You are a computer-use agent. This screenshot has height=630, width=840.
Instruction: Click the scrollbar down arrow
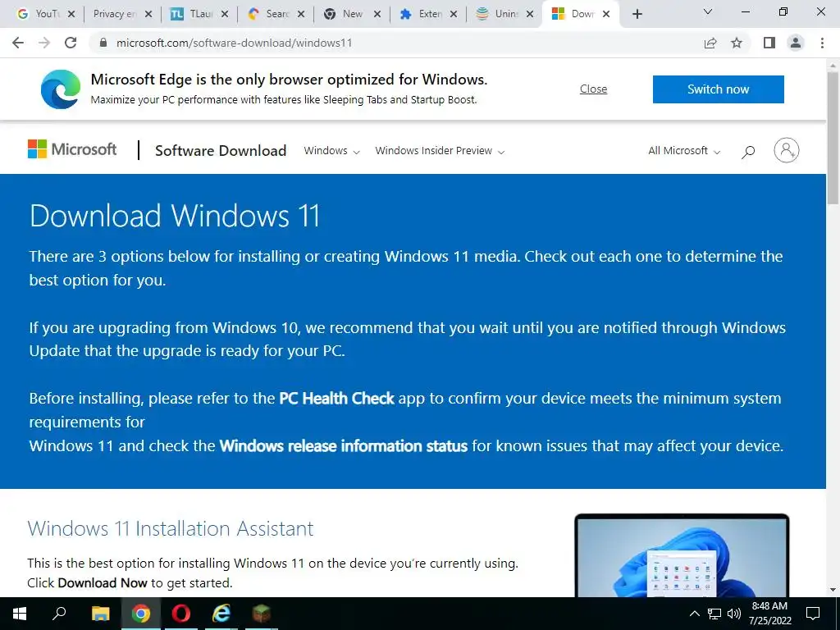tap(833, 589)
